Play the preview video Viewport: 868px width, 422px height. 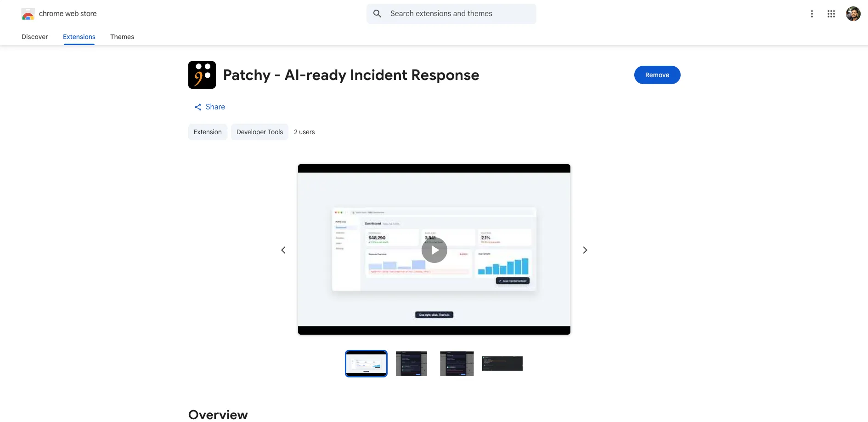pyautogui.click(x=434, y=250)
